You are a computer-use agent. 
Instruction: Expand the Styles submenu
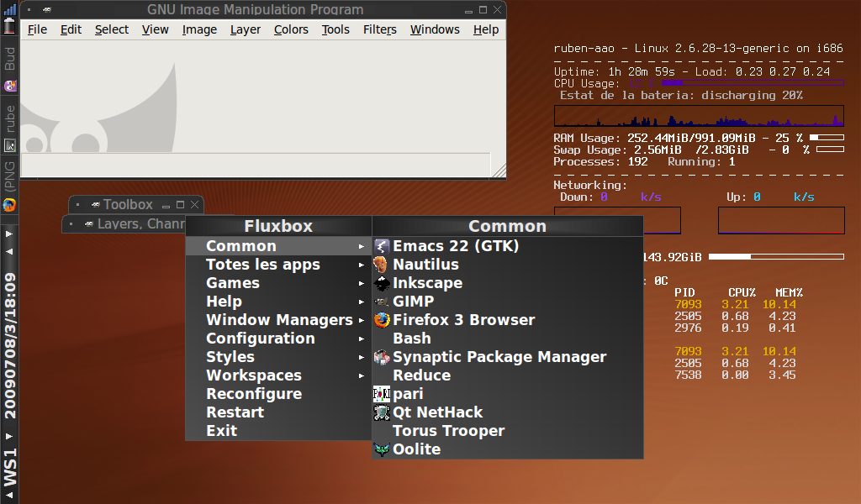(279, 357)
